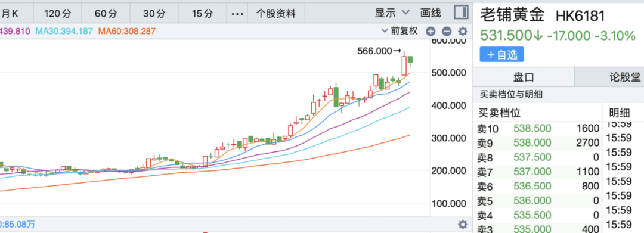
Task: Zoom out chart with minus icon
Action: tap(447, 31)
